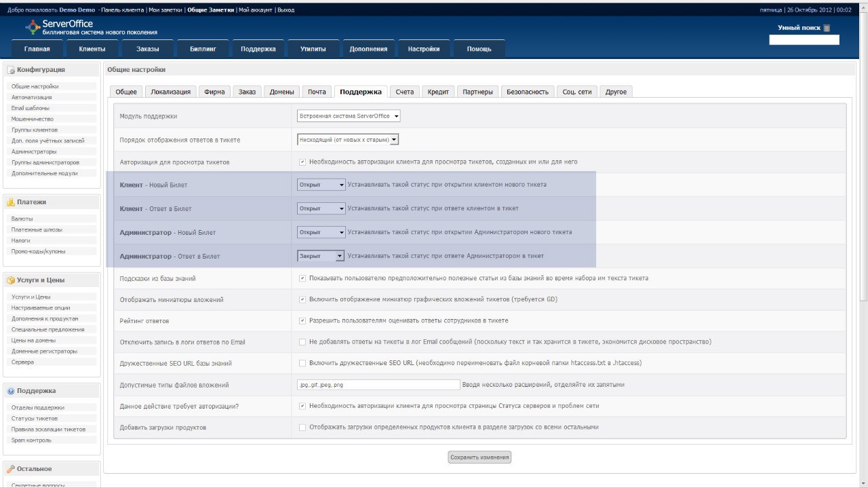Toggle the Рейтинг ответов checkbox

(x=302, y=320)
